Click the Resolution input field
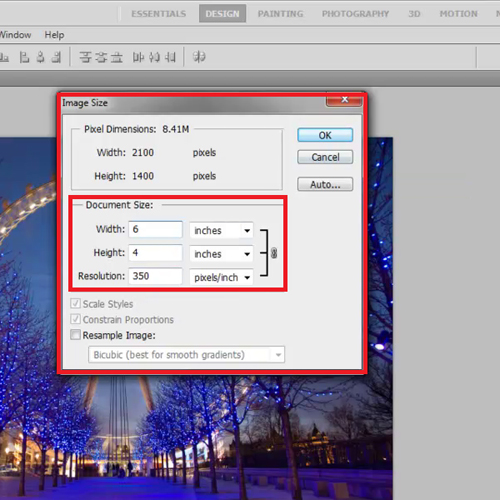Viewport: 500px width, 500px height. (x=155, y=276)
